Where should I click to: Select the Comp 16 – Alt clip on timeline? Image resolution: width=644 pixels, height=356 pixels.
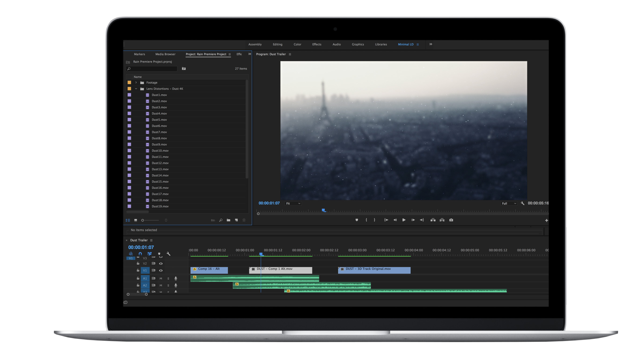[209, 270]
